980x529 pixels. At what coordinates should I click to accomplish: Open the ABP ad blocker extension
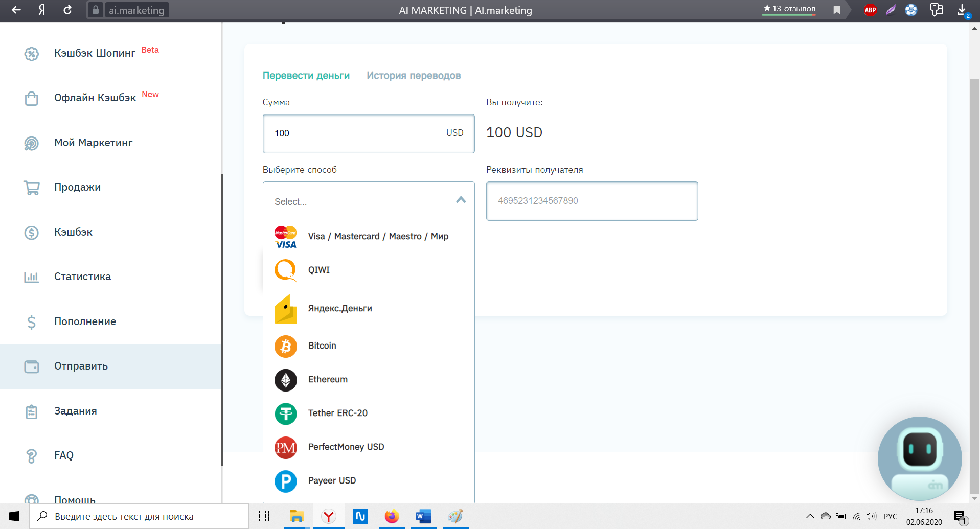(870, 10)
